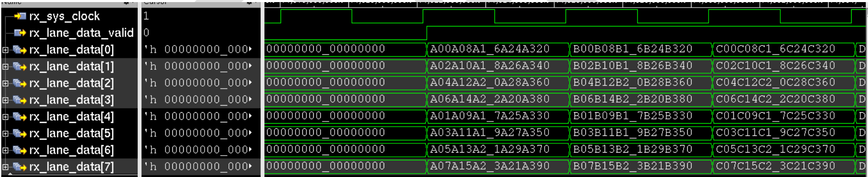Select the rx_lane_data[0] signal name
This screenshot has width=868, height=177.
coord(71,50)
